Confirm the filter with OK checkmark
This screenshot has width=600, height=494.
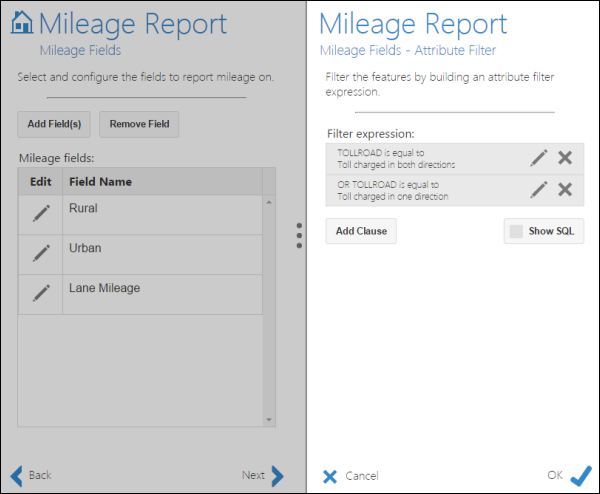click(580, 476)
